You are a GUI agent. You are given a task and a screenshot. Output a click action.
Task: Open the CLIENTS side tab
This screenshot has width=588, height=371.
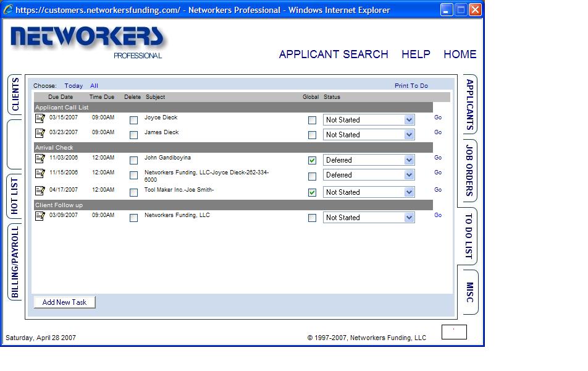[15, 94]
